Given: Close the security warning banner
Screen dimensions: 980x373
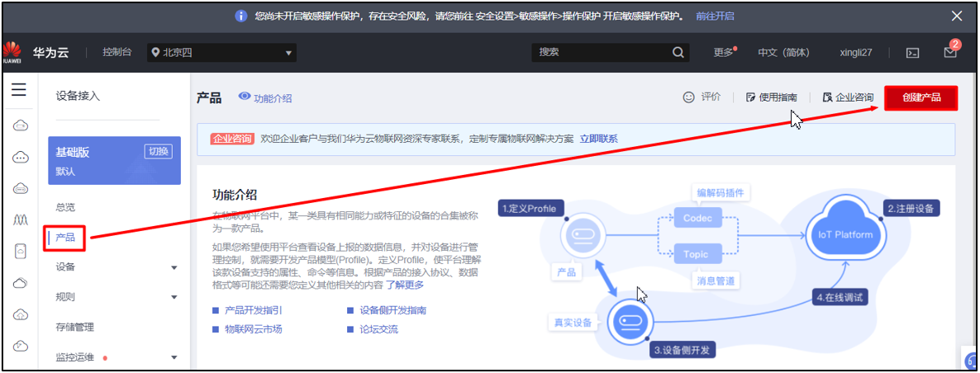Looking at the screenshot, I should 956,17.
